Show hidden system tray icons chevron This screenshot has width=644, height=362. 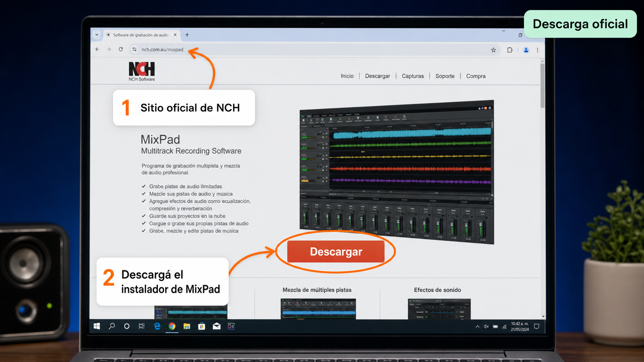click(478, 327)
